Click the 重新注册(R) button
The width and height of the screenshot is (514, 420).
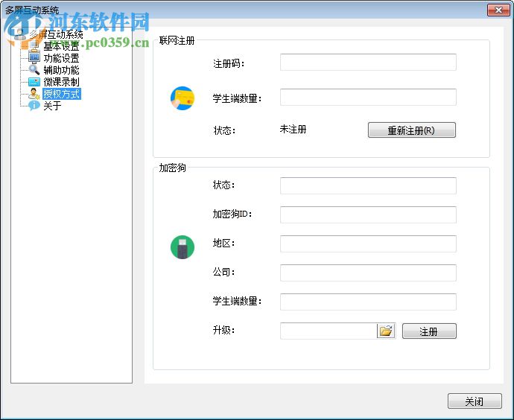click(412, 130)
